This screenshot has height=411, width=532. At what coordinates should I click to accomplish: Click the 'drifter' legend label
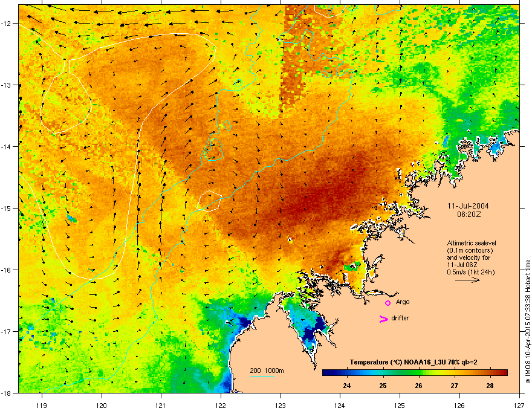click(400, 318)
